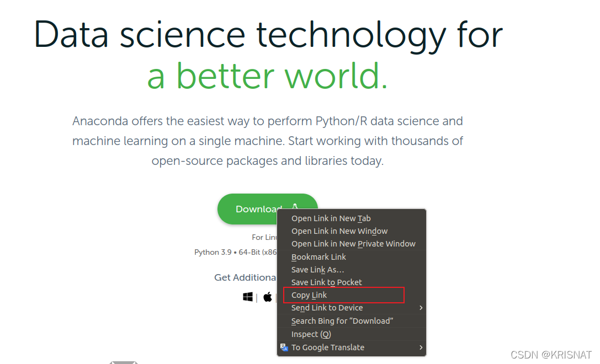The height and width of the screenshot is (364, 600).
Task: Pick Open Link in New Private Window
Action: (x=353, y=244)
